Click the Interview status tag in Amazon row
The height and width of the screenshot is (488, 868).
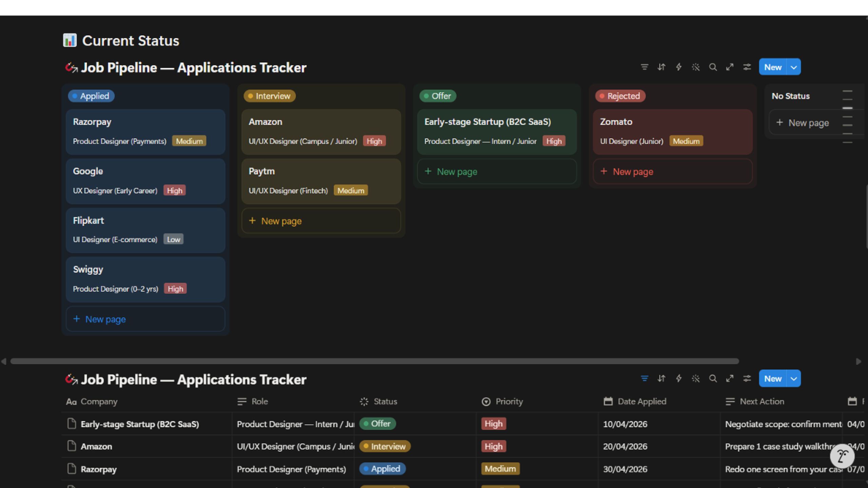(x=385, y=446)
